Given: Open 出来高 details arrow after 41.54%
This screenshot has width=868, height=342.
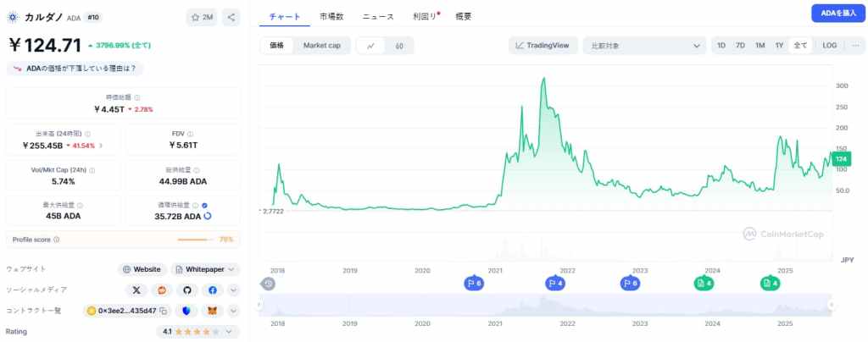Looking at the screenshot, I should click(x=101, y=146).
